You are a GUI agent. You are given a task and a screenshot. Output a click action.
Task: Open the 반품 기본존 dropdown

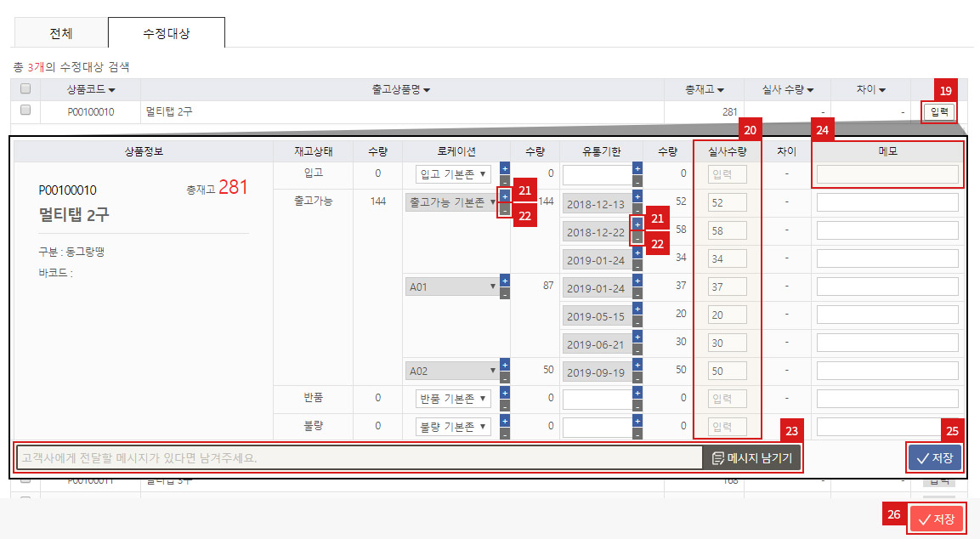coord(455,398)
